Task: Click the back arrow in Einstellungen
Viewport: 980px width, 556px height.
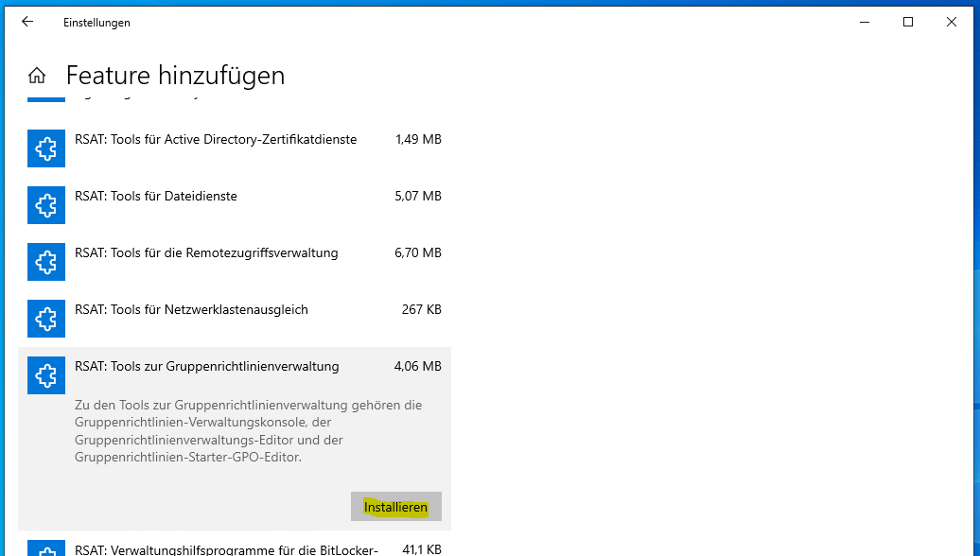Action: pos(26,22)
